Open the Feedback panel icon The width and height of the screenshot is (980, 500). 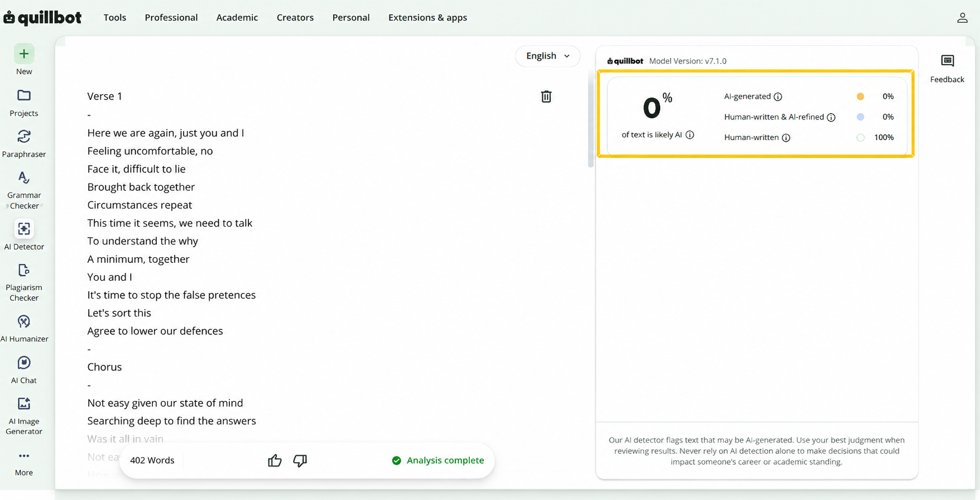(947, 61)
